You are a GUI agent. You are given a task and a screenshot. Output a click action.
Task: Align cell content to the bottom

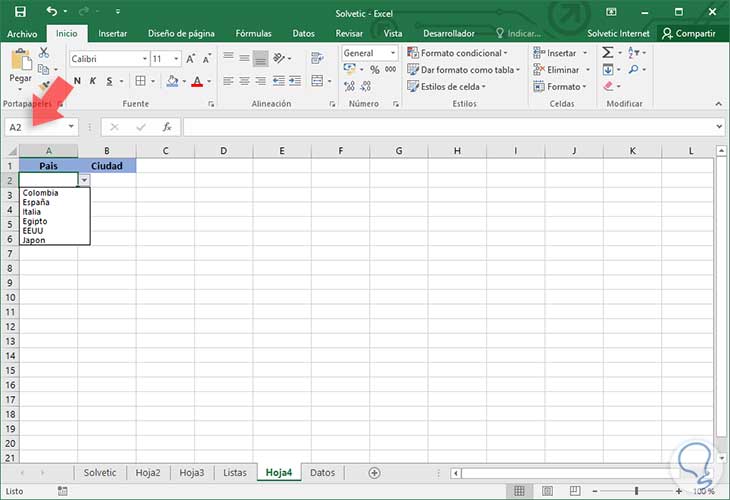(261, 58)
